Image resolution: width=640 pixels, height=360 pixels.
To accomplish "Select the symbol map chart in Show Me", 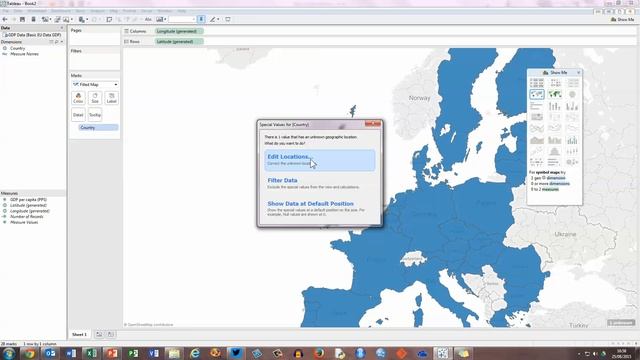I will [x=537, y=94].
